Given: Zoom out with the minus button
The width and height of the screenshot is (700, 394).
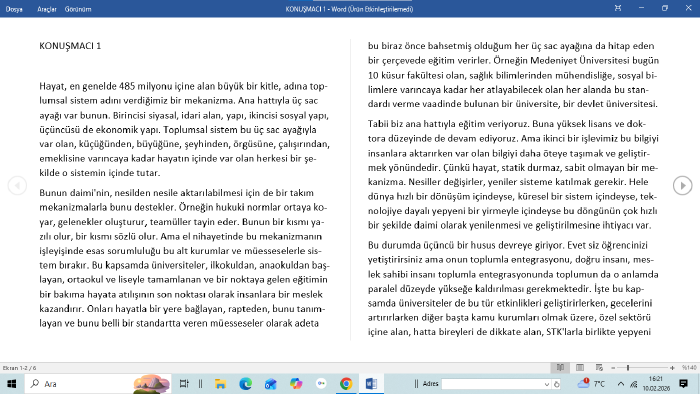Looking at the screenshot, I should 613,368.
